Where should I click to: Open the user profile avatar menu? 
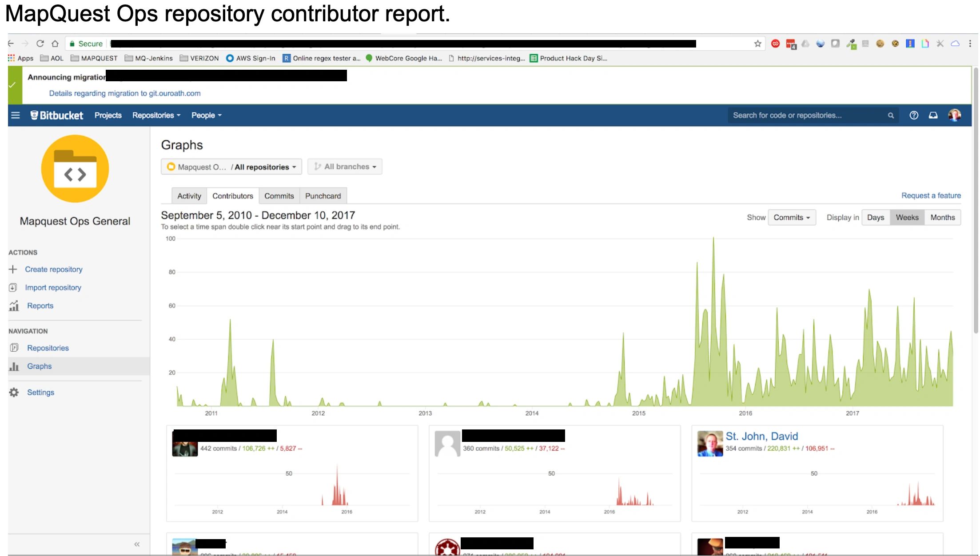(954, 115)
